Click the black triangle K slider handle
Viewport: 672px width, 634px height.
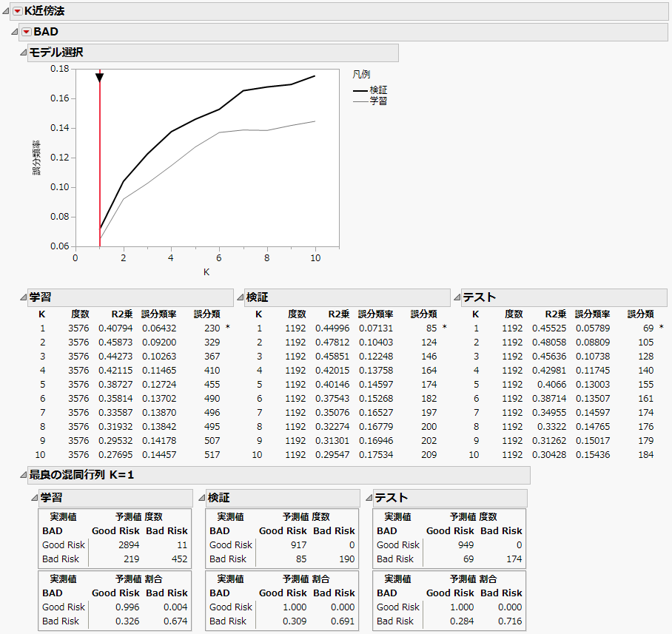click(99, 78)
